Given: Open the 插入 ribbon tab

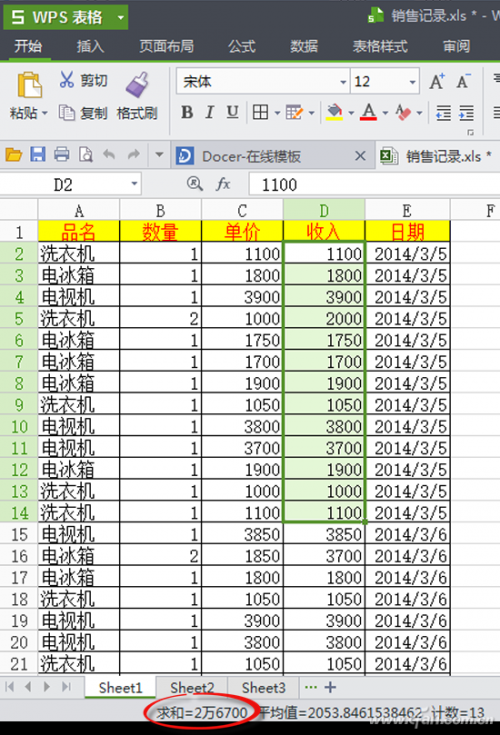Looking at the screenshot, I should [90, 46].
